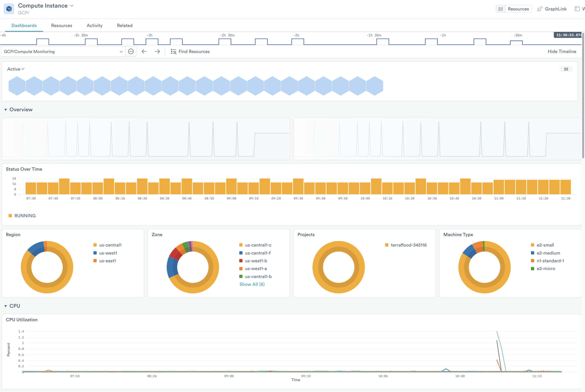Click the -2h mark on the timeline
This screenshot has width=585, height=392.
[x=296, y=35]
